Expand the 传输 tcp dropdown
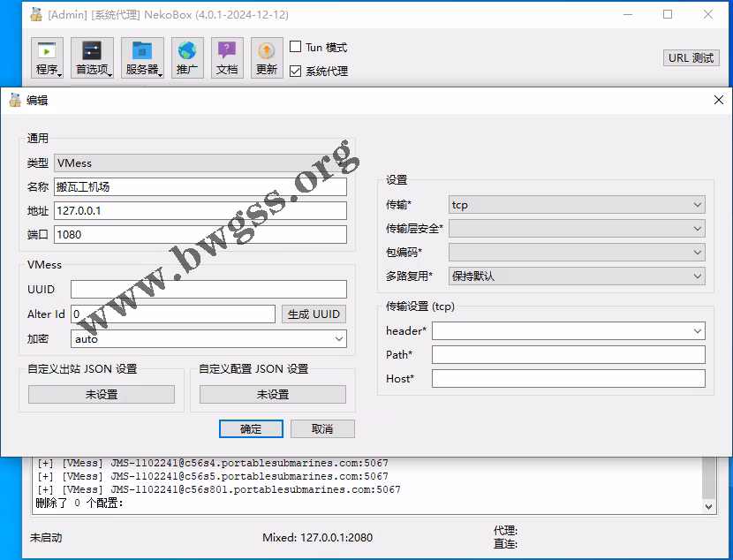Viewport: 733px width, 560px height. tap(577, 205)
